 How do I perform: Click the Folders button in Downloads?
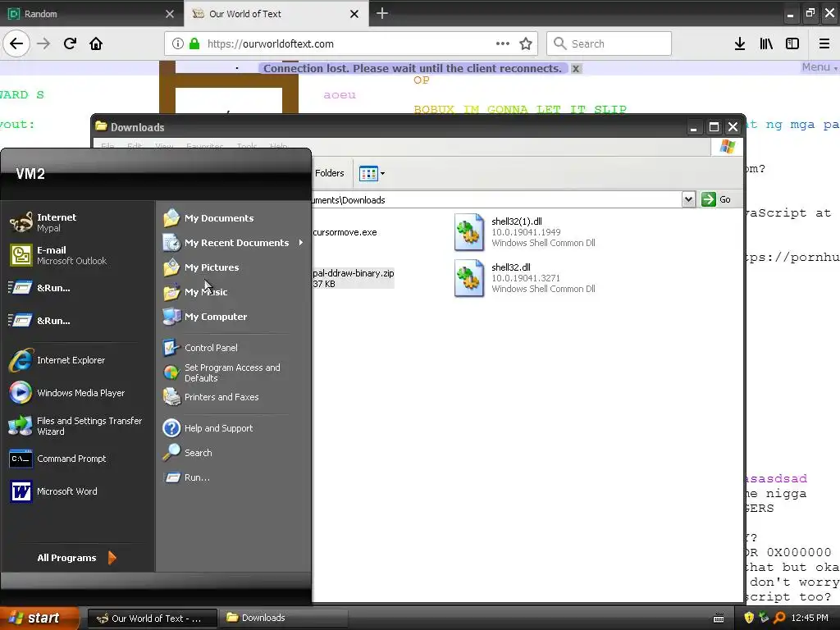coord(329,173)
